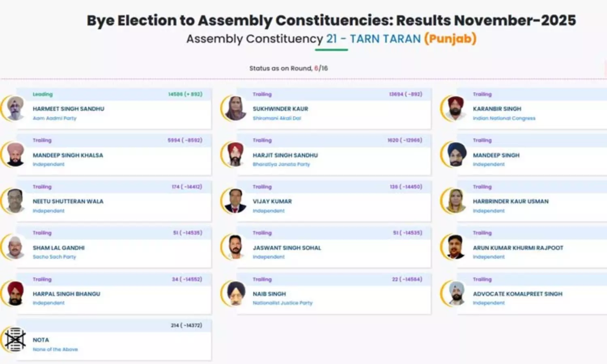Viewport: 607px width, 364px height.
Task: Click the TARN TARAN constituency heading
Action: pos(385,39)
